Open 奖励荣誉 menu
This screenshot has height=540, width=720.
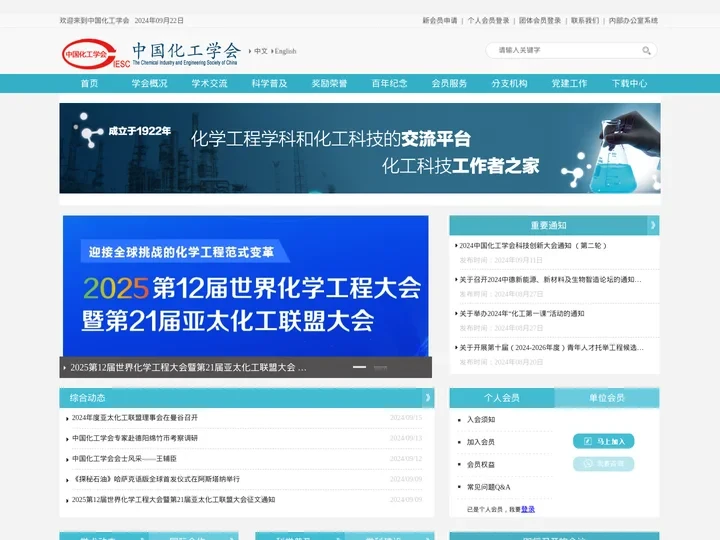point(329,84)
